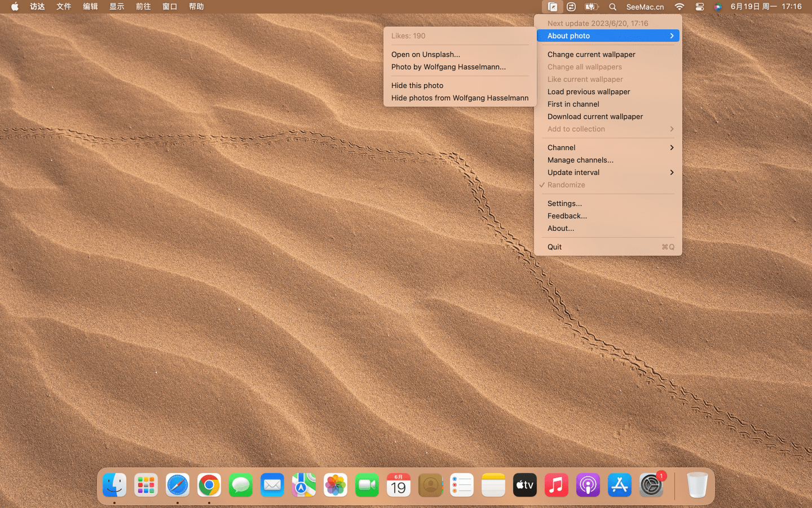The height and width of the screenshot is (508, 812).
Task: Click the wallpaper app menu bar icon
Action: tap(552, 7)
